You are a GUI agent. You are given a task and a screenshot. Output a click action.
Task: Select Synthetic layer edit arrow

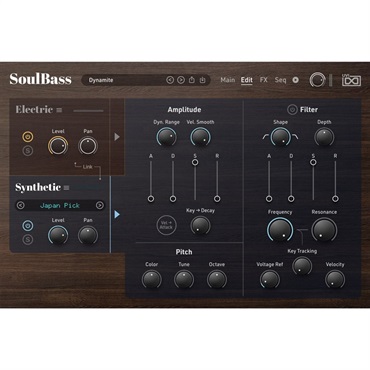[x=117, y=214]
